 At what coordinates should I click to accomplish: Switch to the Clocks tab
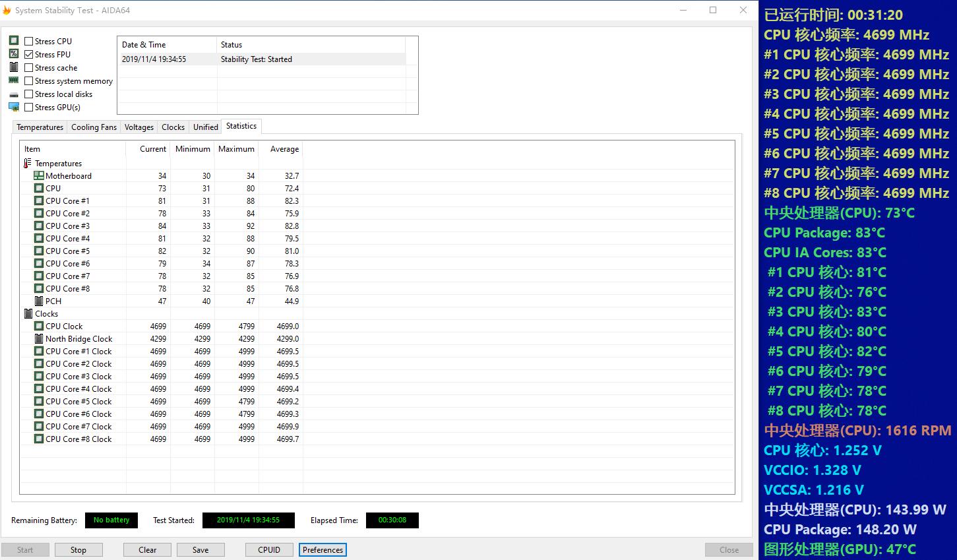(x=173, y=127)
